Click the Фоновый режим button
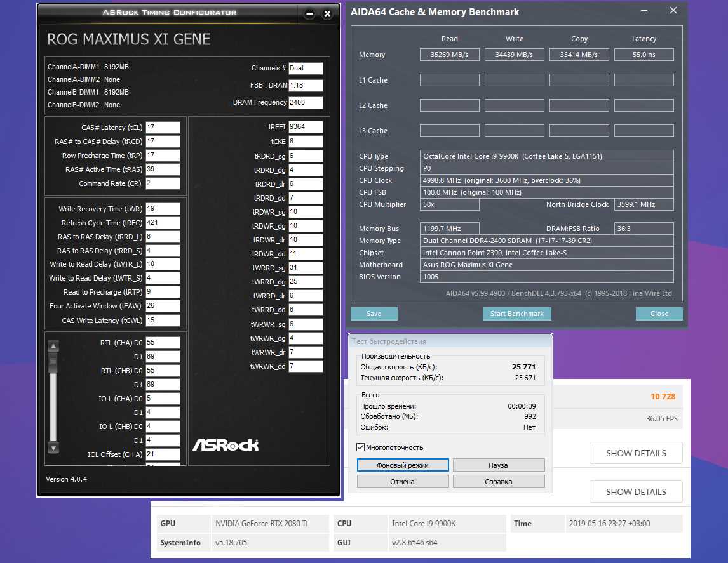 [x=403, y=465]
